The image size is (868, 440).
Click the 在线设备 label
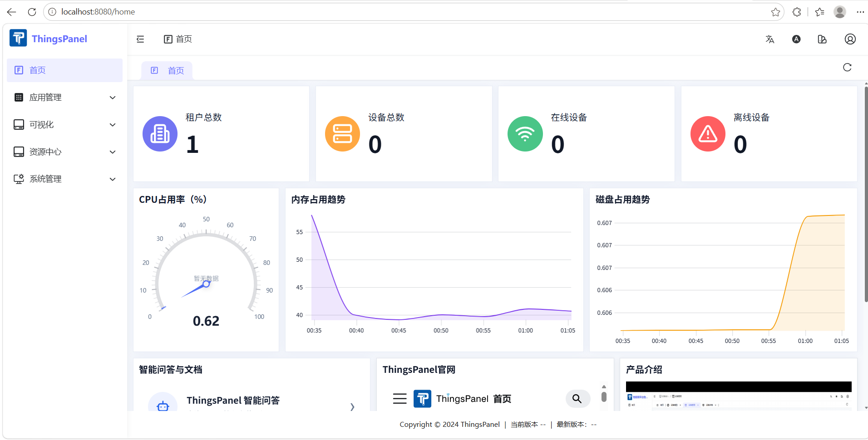569,117
